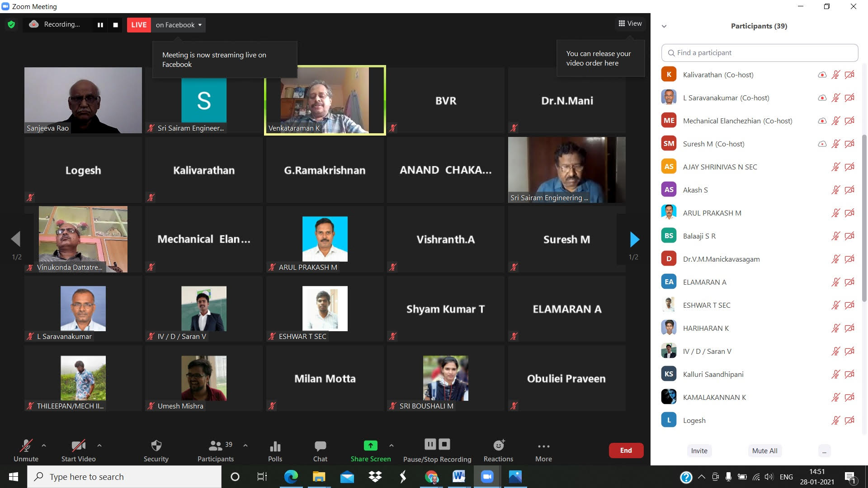Select Kalluri Saandhipani in participant list

pyautogui.click(x=759, y=375)
